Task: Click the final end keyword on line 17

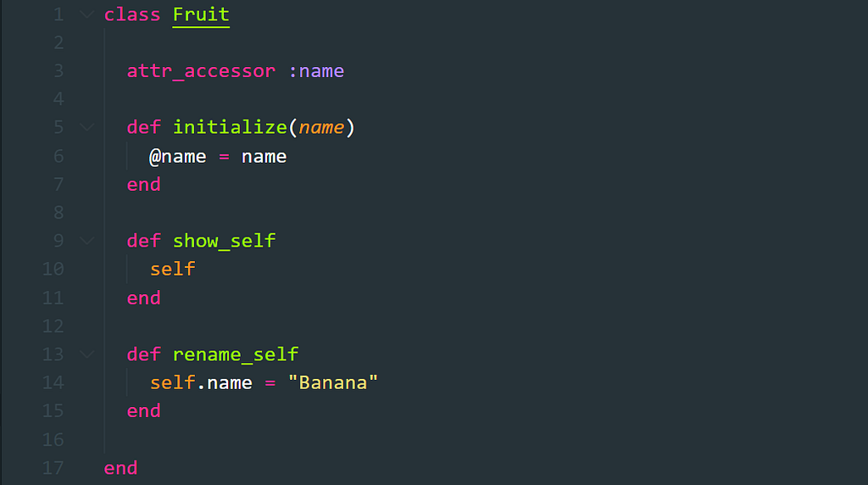Action: [x=120, y=468]
